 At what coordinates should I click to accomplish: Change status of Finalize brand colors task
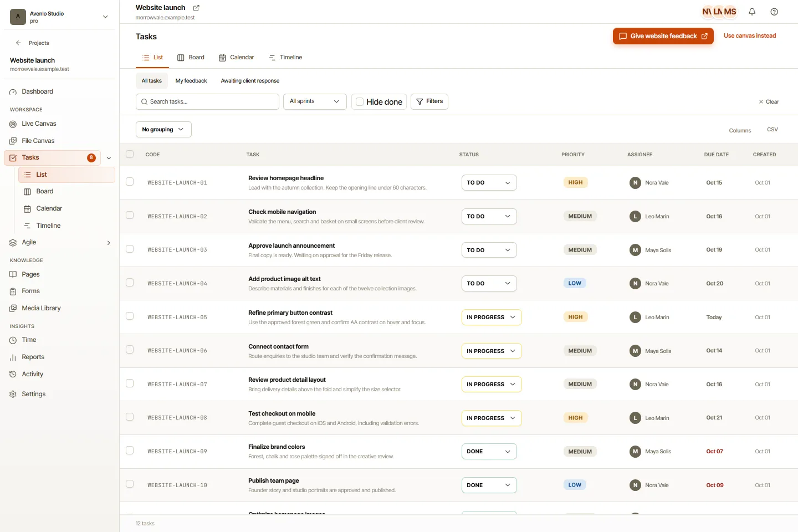pos(489,452)
